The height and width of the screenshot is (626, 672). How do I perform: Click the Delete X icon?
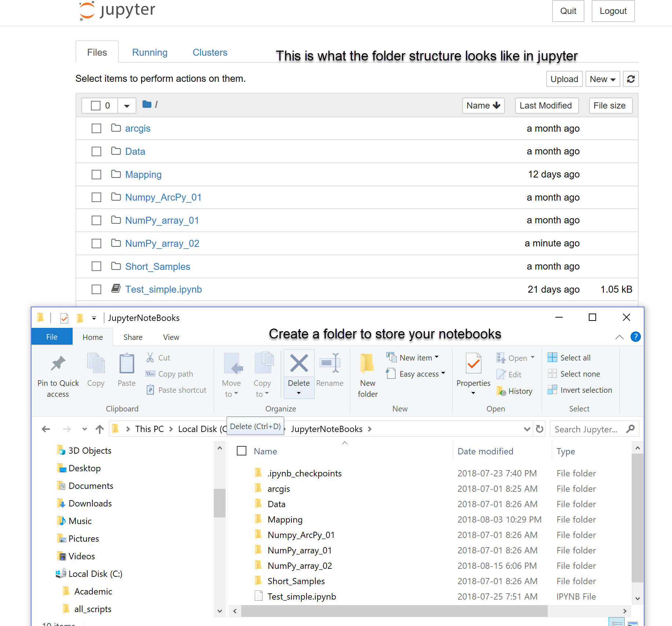click(299, 363)
